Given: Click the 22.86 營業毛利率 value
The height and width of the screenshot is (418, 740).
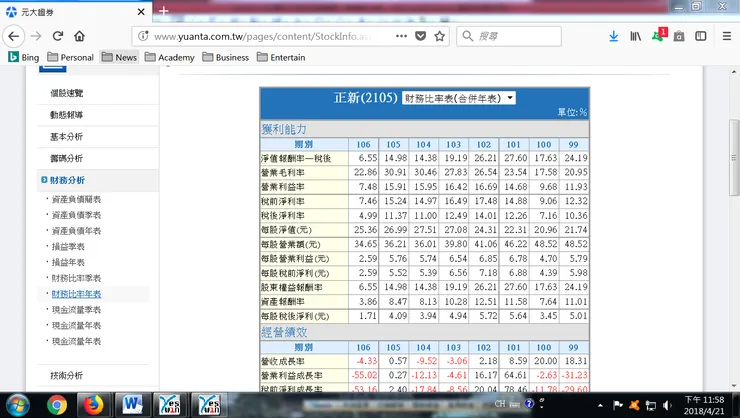Looking at the screenshot, I should click(x=365, y=173).
